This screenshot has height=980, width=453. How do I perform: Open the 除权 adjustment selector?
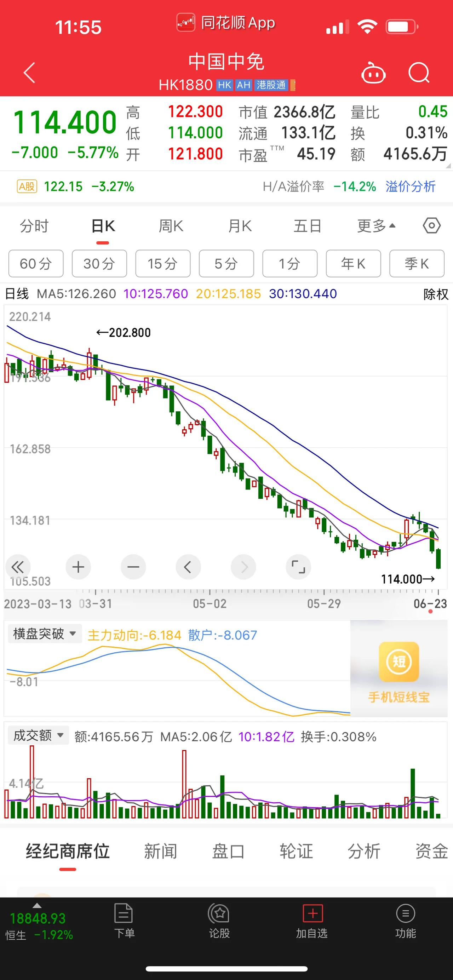(x=436, y=294)
